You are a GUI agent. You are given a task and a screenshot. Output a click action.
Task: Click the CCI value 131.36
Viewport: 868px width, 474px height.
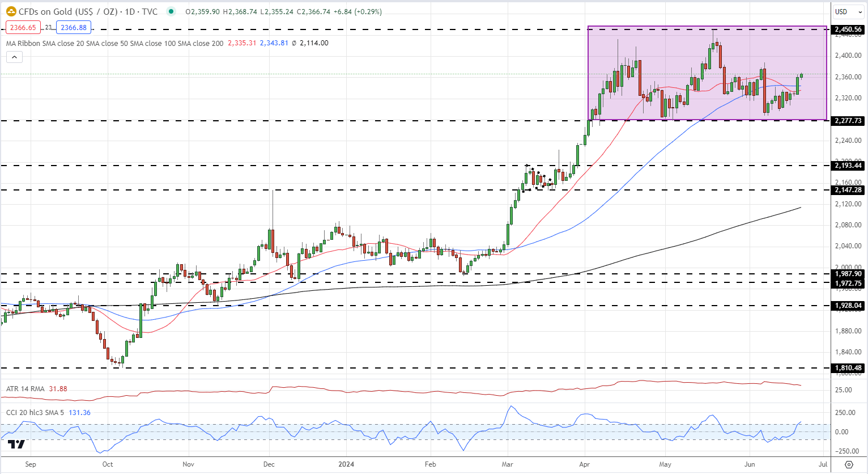[x=79, y=412]
